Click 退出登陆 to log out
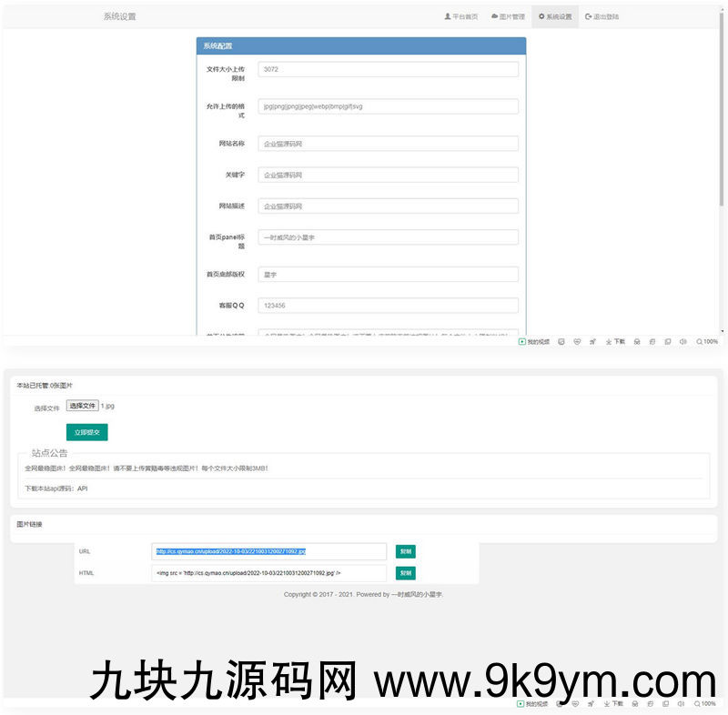Image resolution: width=728 pixels, height=715 pixels. (x=602, y=16)
